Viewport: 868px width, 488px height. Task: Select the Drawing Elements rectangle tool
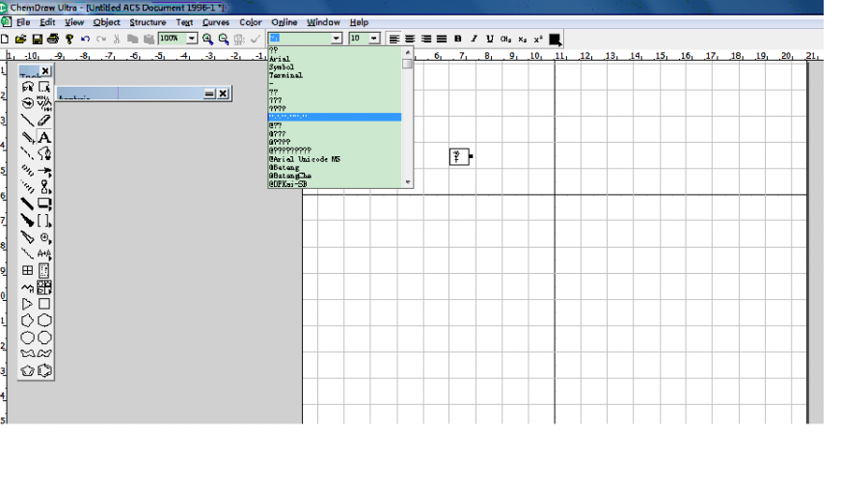[x=44, y=203]
